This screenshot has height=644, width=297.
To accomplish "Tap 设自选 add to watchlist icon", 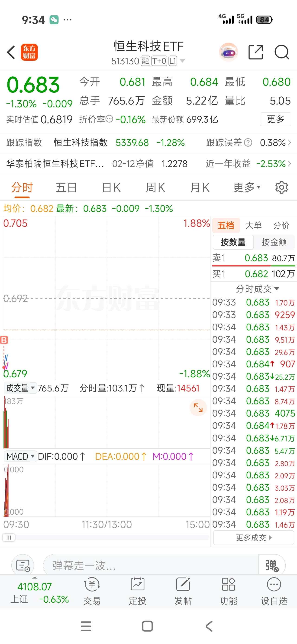I will [274, 591].
